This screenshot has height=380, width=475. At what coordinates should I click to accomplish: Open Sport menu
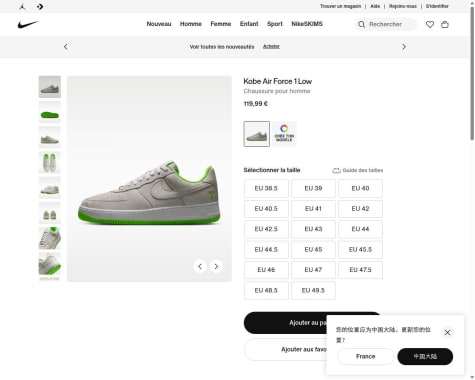[x=275, y=24]
